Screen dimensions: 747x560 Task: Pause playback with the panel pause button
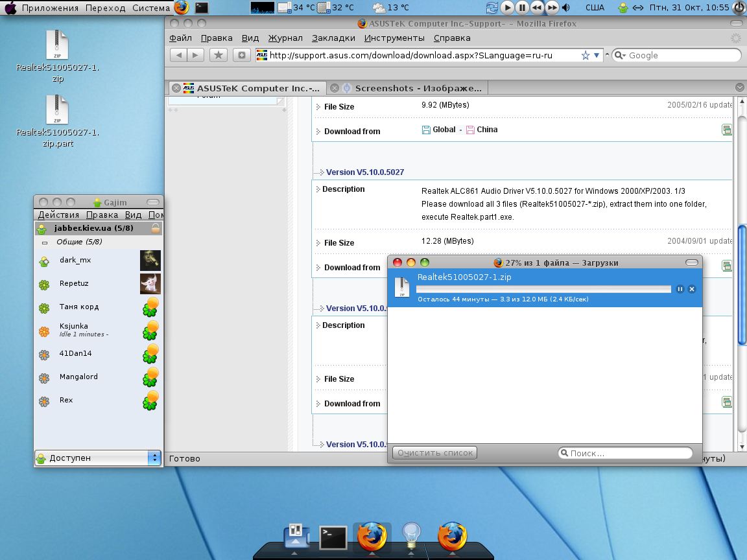click(522, 8)
